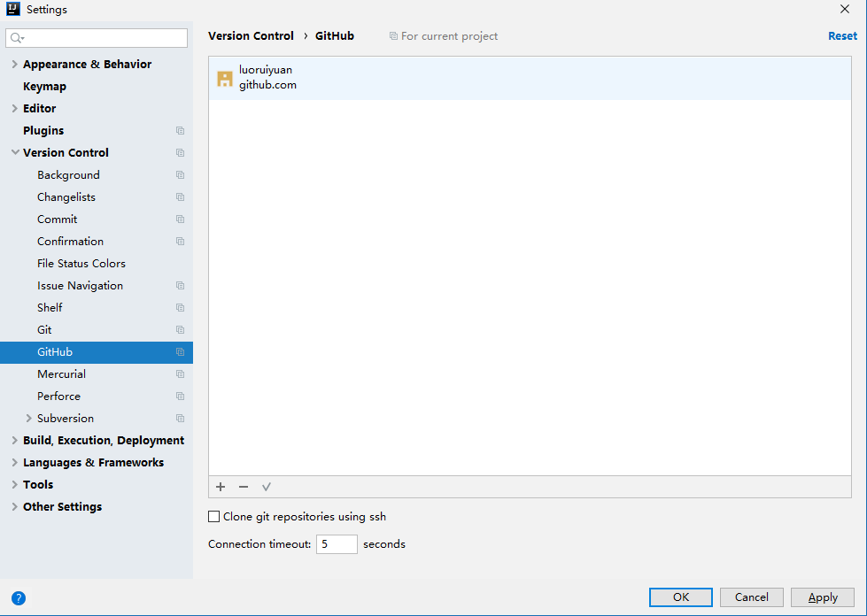Click project-level icon beside Commit
This screenshot has width=867, height=616.
tap(181, 219)
